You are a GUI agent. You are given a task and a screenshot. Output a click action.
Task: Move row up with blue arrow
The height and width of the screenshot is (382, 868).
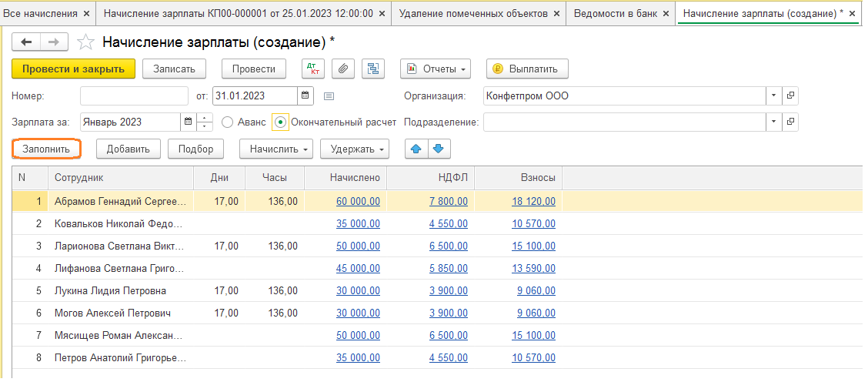416,149
